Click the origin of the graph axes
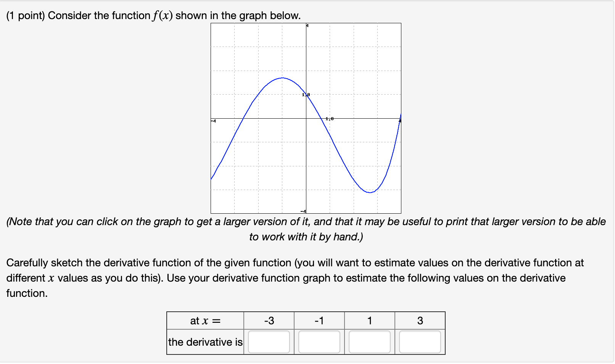615x364 pixels. (306, 119)
